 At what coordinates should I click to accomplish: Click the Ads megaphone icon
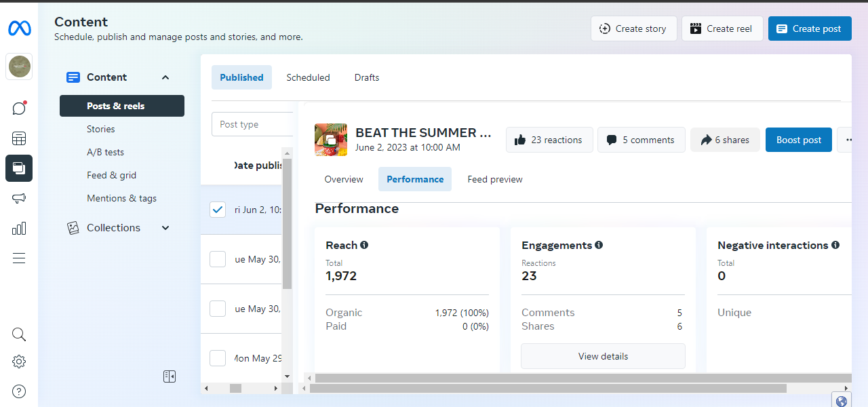[19, 198]
